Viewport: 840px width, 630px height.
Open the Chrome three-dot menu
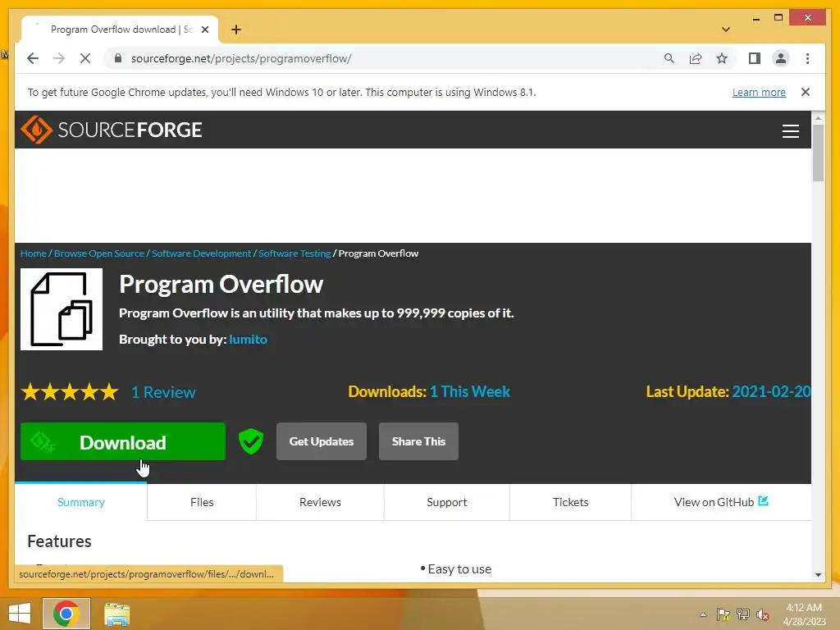point(807,58)
